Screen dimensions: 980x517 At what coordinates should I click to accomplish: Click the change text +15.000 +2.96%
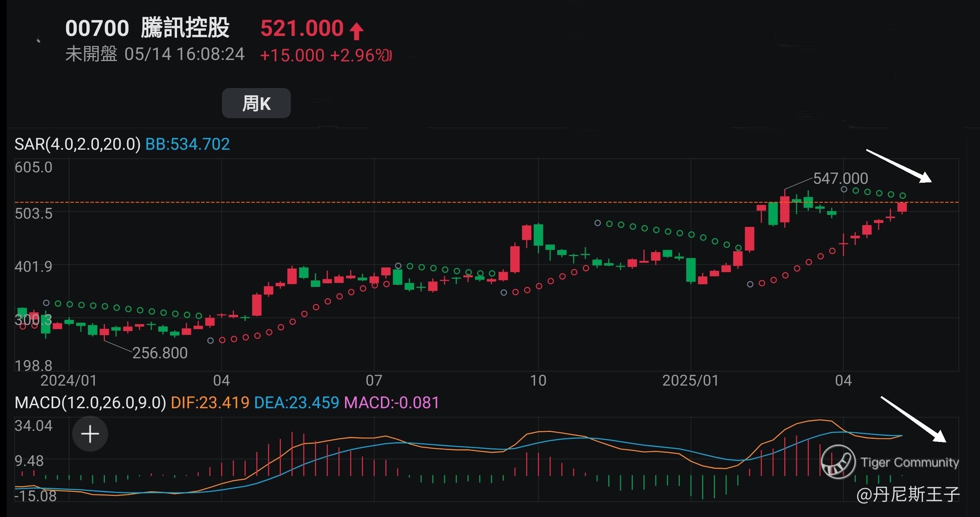coord(326,56)
